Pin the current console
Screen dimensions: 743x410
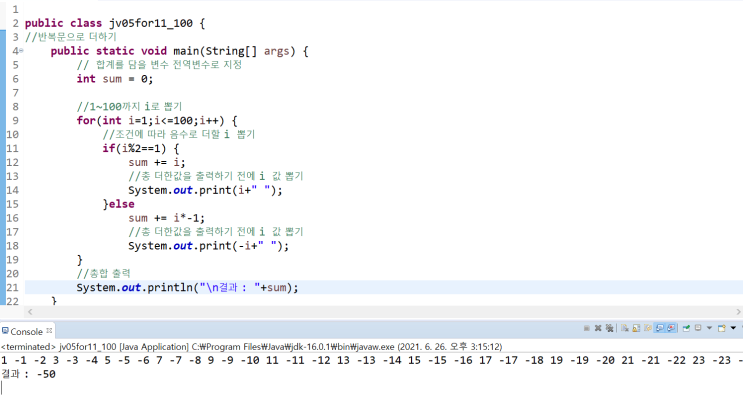point(686,328)
